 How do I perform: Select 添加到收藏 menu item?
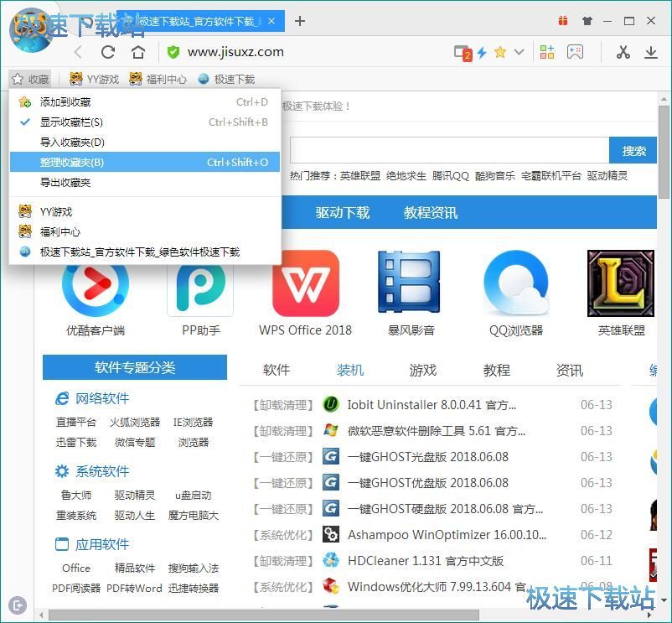coord(145,102)
